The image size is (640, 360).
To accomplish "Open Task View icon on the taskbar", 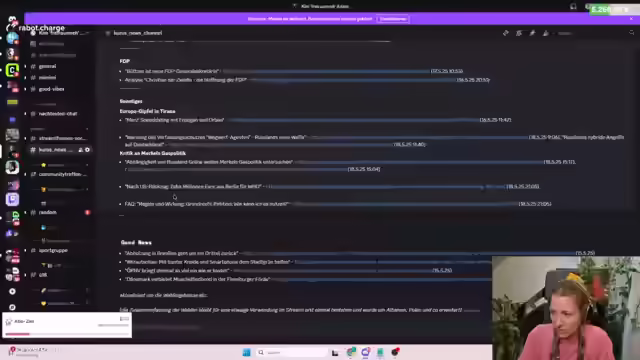I will [335, 353].
